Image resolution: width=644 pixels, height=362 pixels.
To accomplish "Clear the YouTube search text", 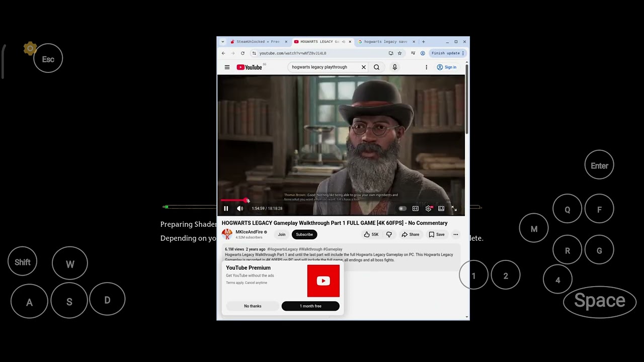I will 364,67.
